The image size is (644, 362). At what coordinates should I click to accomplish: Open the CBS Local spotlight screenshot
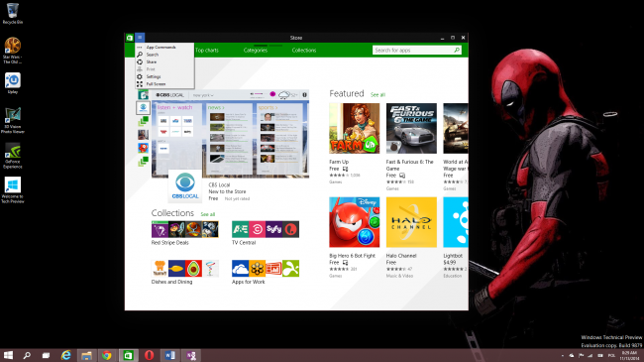click(231, 134)
